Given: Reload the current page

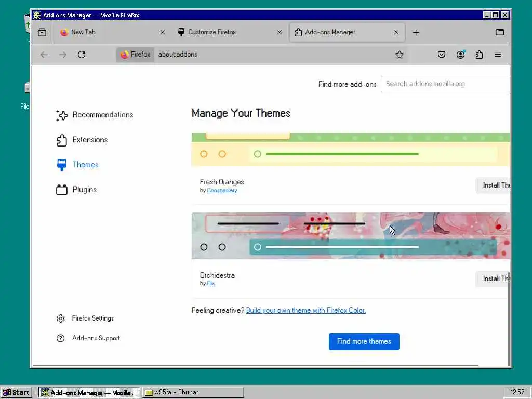Looking at the screenshot, I should pos(82,55).
